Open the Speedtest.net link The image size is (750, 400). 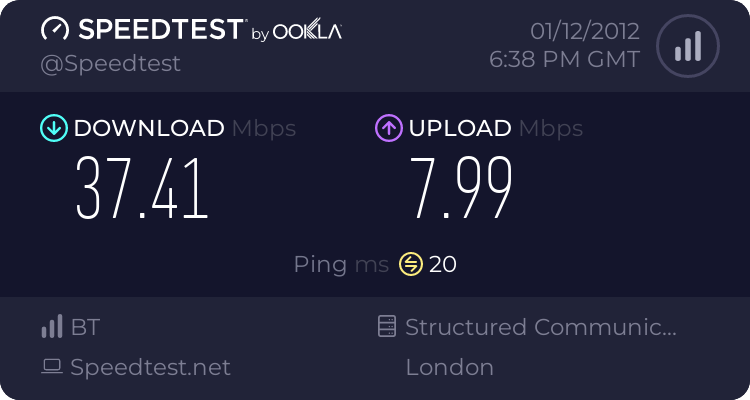click(x=150, y=367)
